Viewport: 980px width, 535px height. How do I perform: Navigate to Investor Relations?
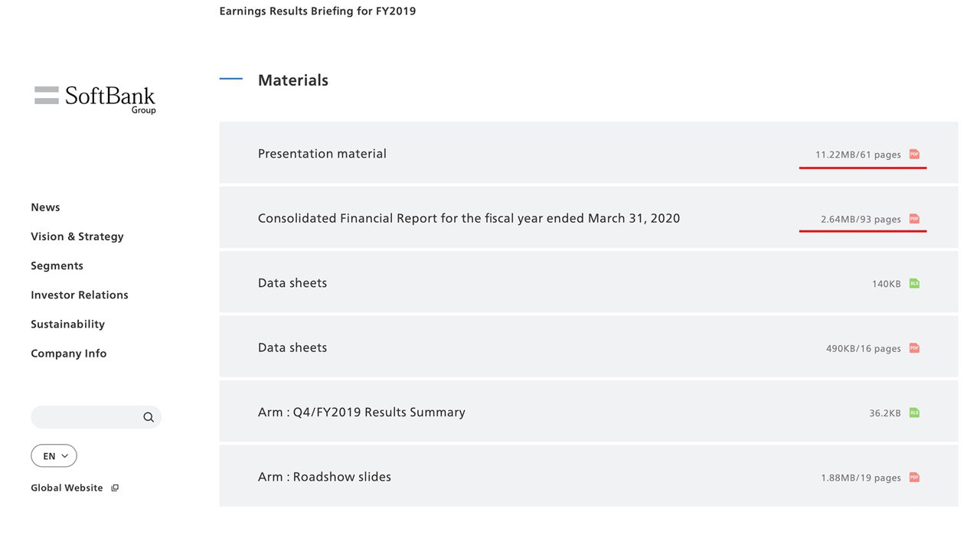pos(79,295)
